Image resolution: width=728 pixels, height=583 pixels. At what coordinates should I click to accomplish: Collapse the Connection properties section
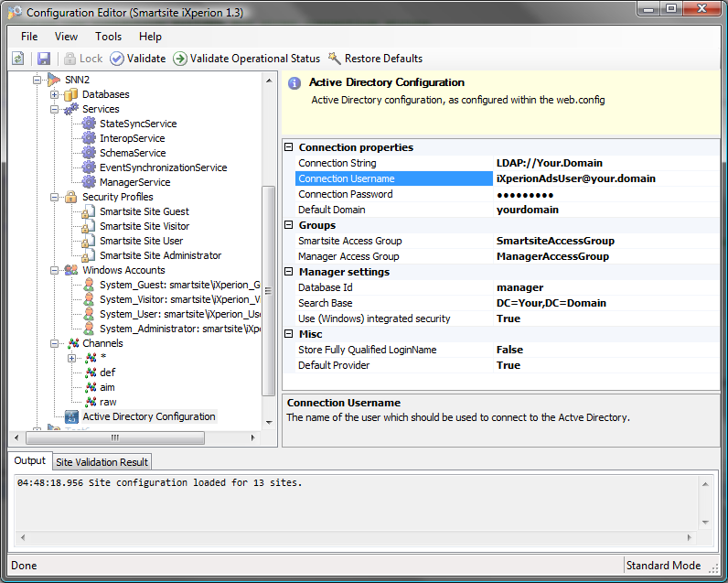[x=289, y=147]
